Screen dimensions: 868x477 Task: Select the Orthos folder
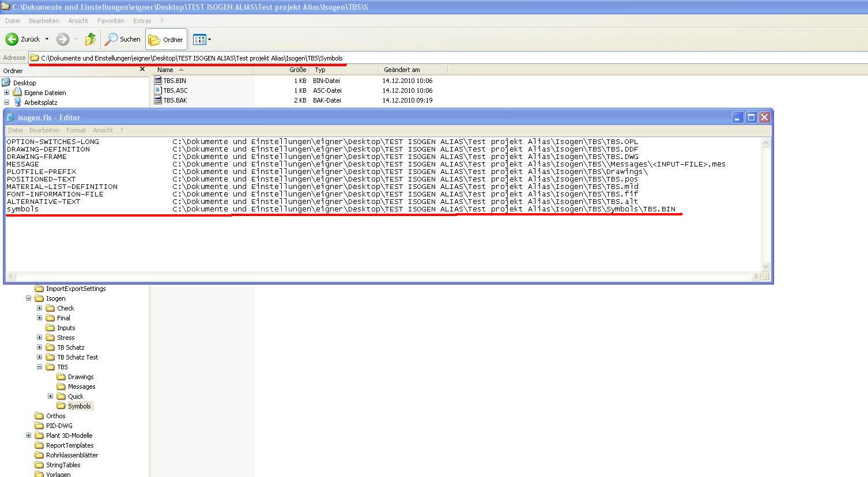pos(55,416)
